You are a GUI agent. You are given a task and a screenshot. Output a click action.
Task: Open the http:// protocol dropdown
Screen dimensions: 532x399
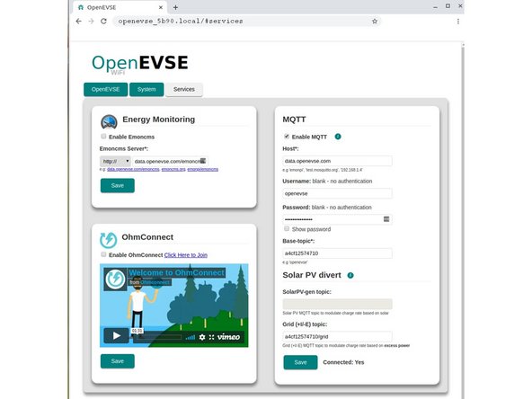tap(115, 161)
